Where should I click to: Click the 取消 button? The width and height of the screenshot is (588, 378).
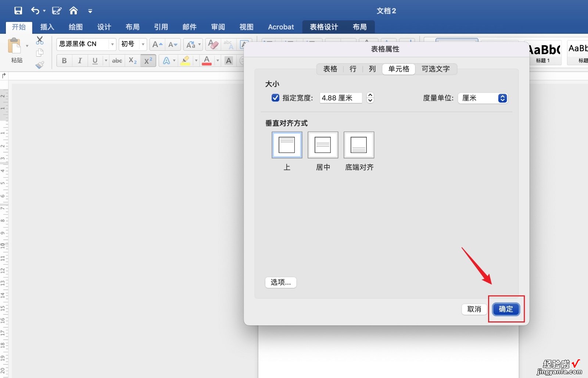pos(474,309)
